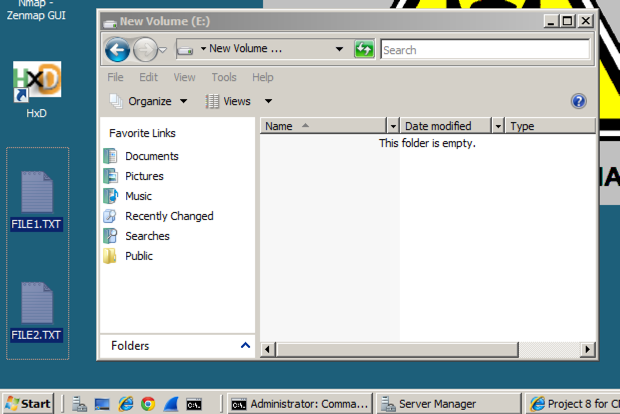Click the horizontal scrollbar left arrow
The height and width of the screenshot is (414, 620).
point(268,350)
